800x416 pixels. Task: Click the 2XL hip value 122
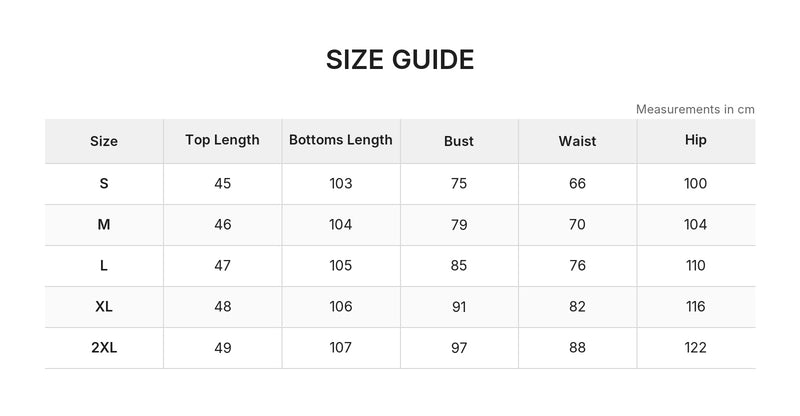point(695,348)
